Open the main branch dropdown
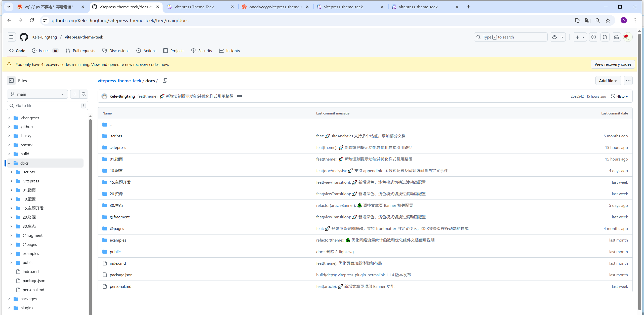 click(37, 94)
